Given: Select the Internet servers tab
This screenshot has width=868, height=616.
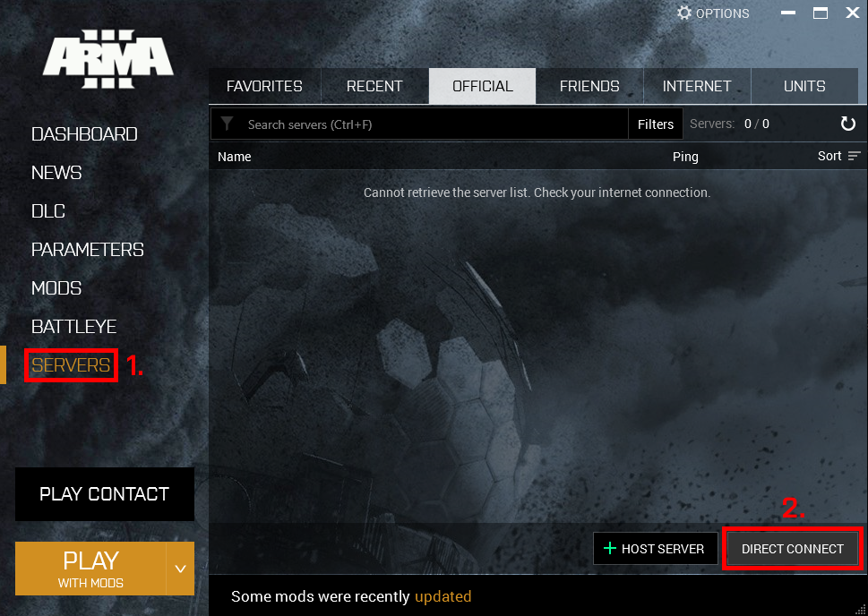Looking at the screenshot, I should pyautogui.click(x=697, y=87).
